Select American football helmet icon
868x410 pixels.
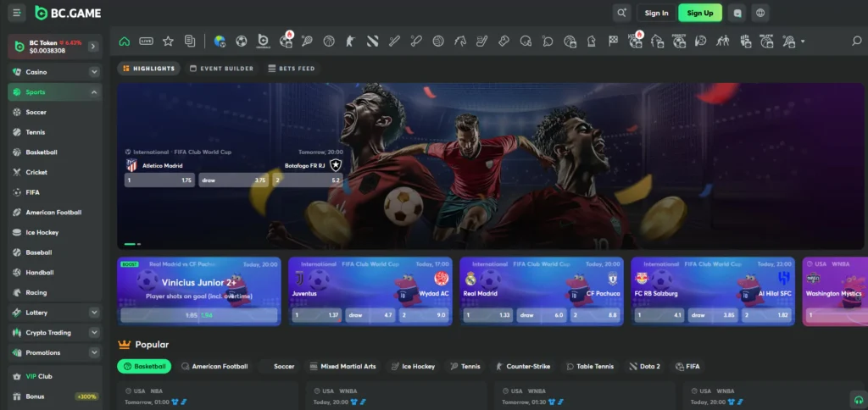(x=526, y=41)
